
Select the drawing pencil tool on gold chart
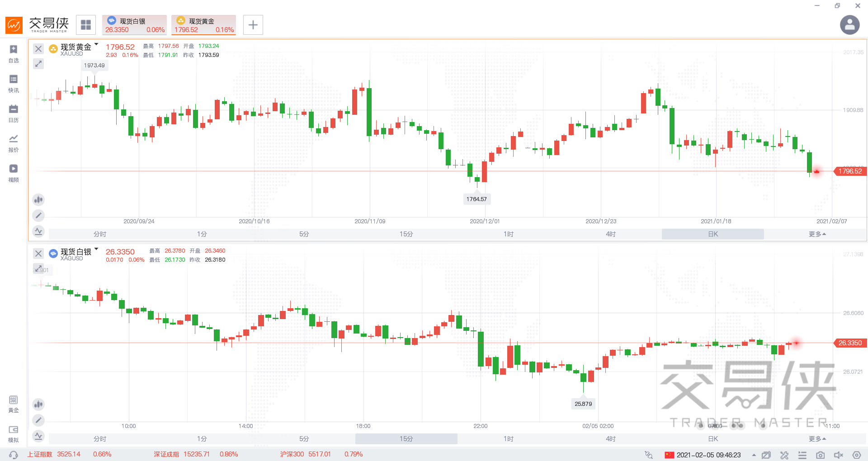[38, 215]
